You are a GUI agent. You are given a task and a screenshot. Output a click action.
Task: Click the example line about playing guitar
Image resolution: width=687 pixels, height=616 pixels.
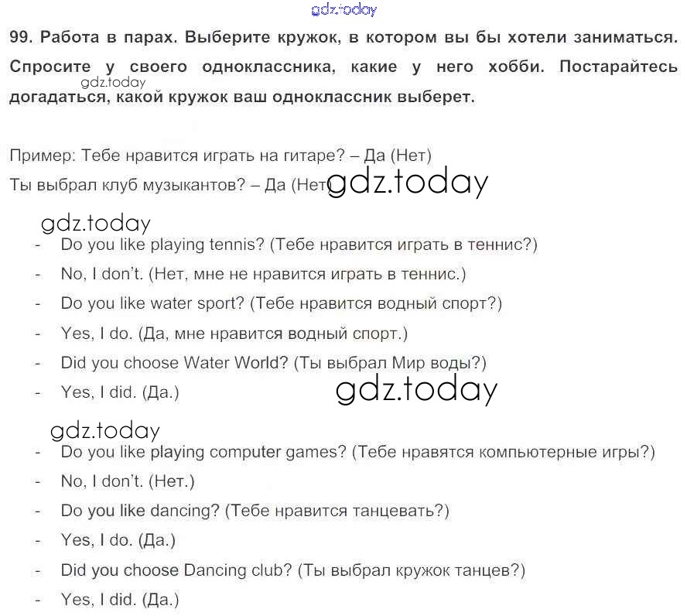coord(220,156)
